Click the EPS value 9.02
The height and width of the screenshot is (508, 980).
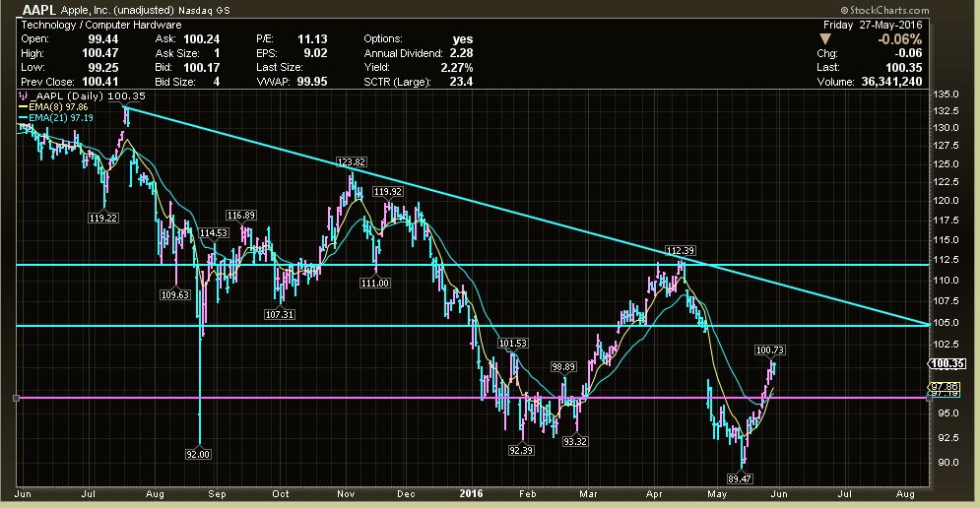pyautogui.click(x=315, y=53)
